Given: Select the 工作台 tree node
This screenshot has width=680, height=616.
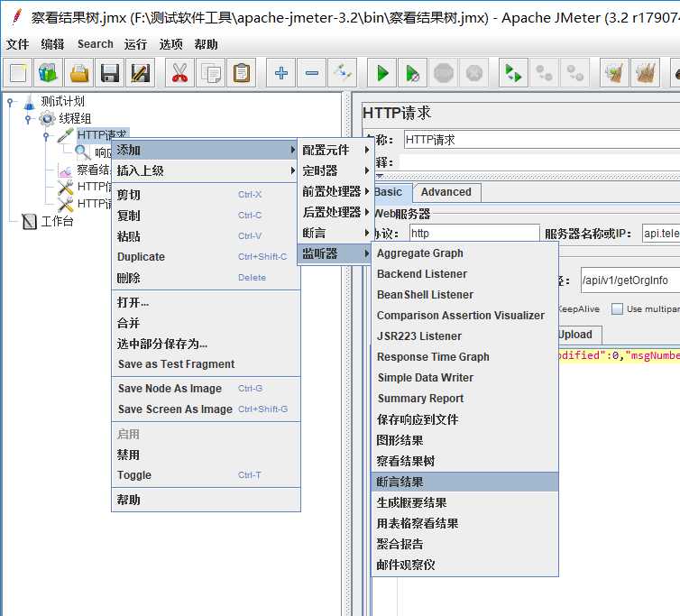Looking at the screenshot, I should (x=57, y=222).
